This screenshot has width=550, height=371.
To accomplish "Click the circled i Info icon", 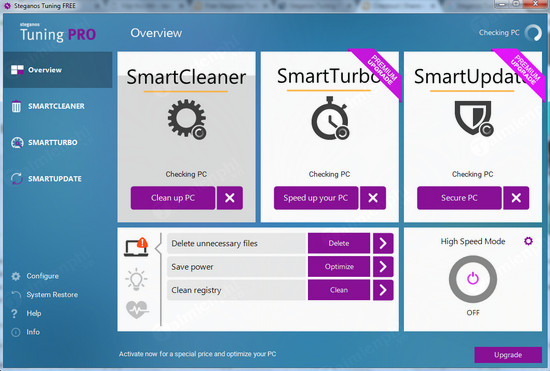I will point(16,332).
